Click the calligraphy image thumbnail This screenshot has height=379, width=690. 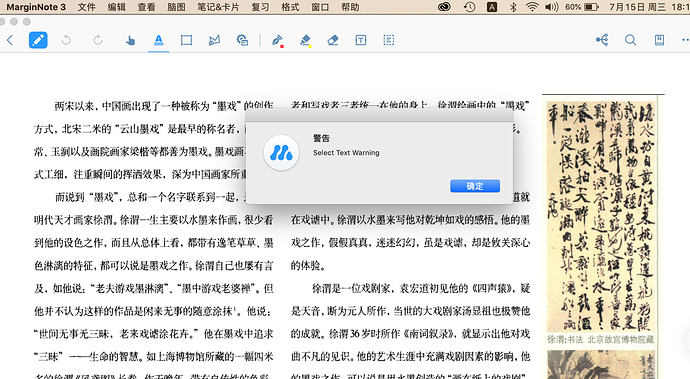pyautogui.click(x=601, y=217)
